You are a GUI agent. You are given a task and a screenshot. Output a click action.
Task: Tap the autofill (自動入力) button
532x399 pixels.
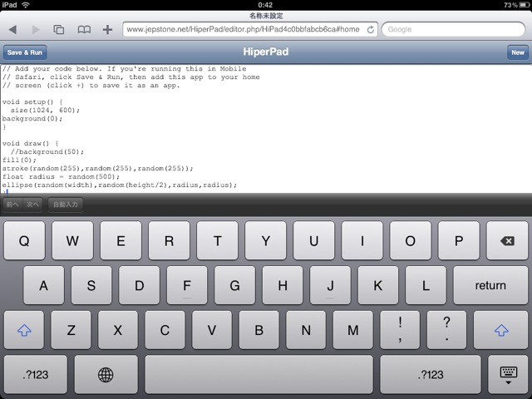point(66,204)
